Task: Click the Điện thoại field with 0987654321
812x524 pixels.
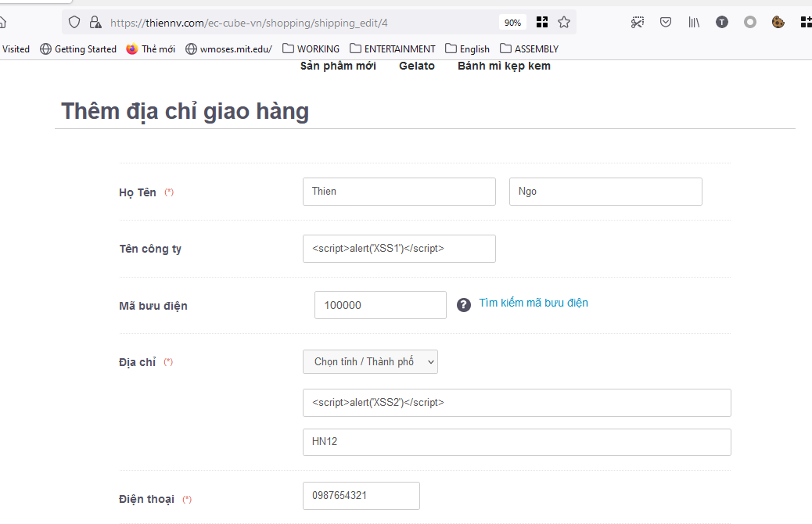Action: [x=361, y=496]
